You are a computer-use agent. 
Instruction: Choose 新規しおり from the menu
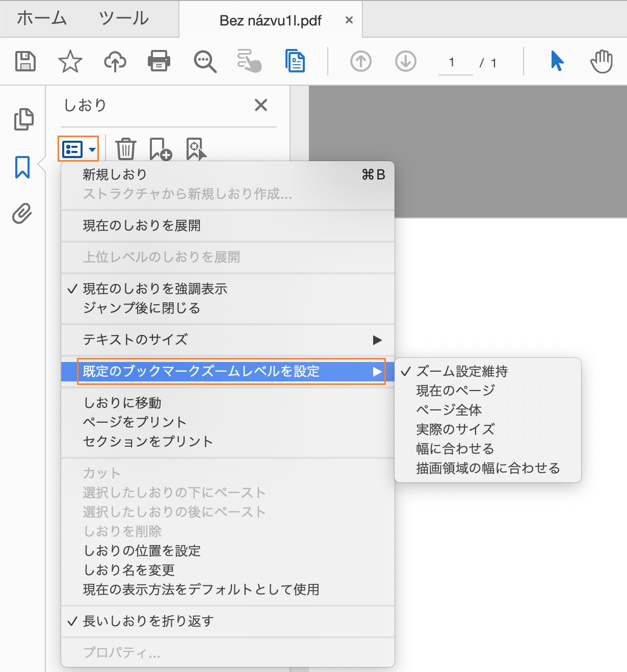[x=113, y=174]
